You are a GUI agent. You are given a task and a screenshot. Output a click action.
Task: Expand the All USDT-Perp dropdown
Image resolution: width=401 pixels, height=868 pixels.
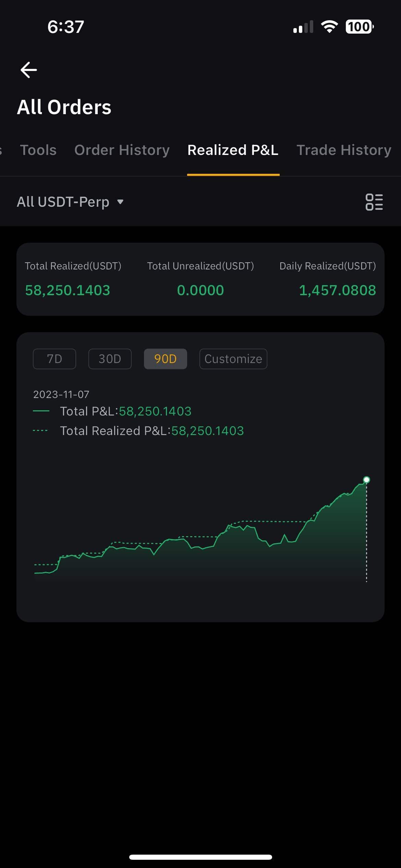70,202
